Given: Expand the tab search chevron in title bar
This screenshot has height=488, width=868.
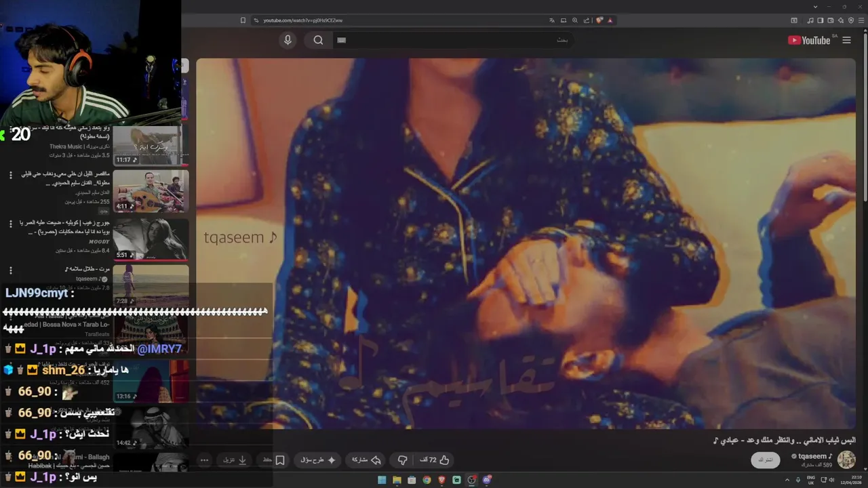Looking at the screenshot, I should 815,7.
